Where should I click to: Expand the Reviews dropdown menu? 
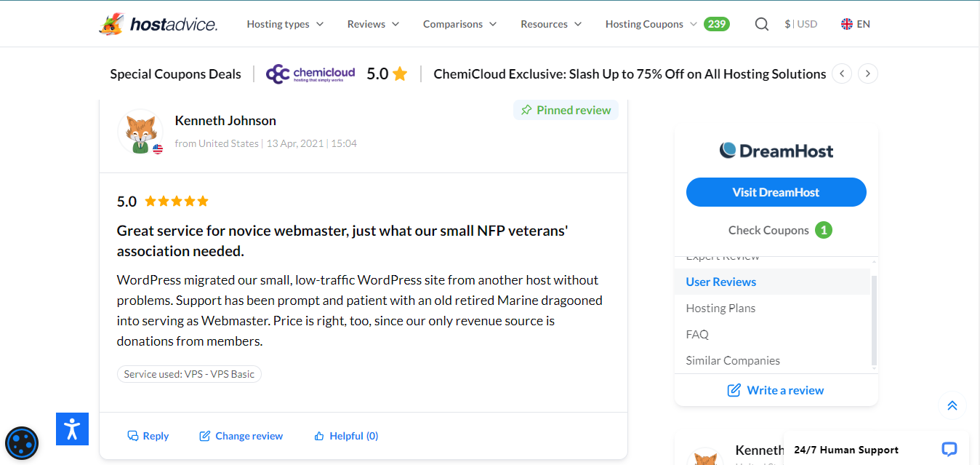373,24
